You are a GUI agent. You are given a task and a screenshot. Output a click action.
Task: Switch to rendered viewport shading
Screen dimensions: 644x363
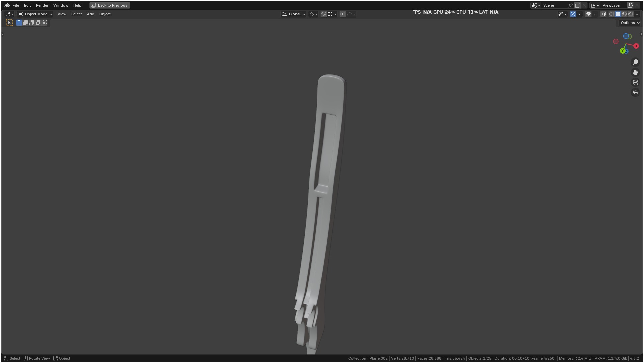(x=631, y=14)
